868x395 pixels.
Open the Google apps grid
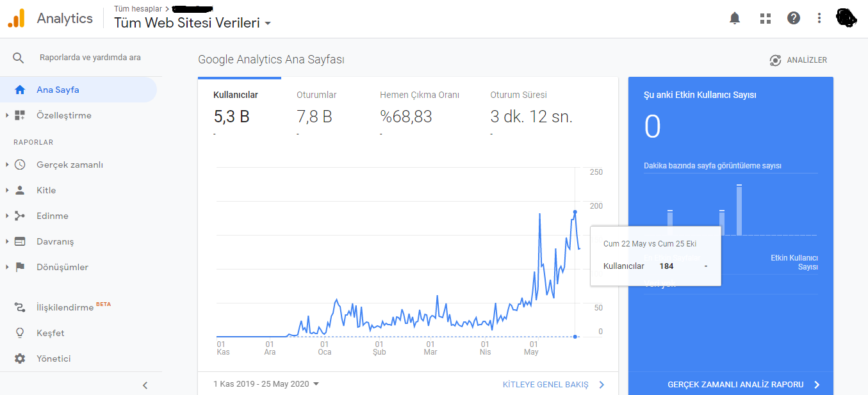[x=765, y=19]
